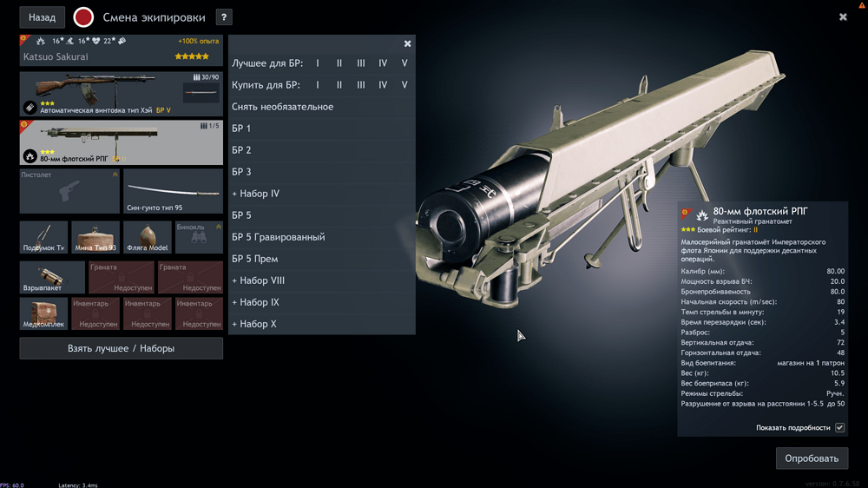Screen dimensions: 868x488
Task: Click the Опробовать try-out button
Action: (x=812, y=458)
